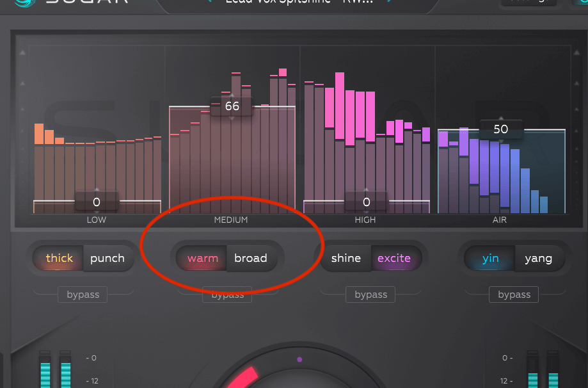
Task: Enable the thick mode for LOW band
Action: click(x=58, y=258)
